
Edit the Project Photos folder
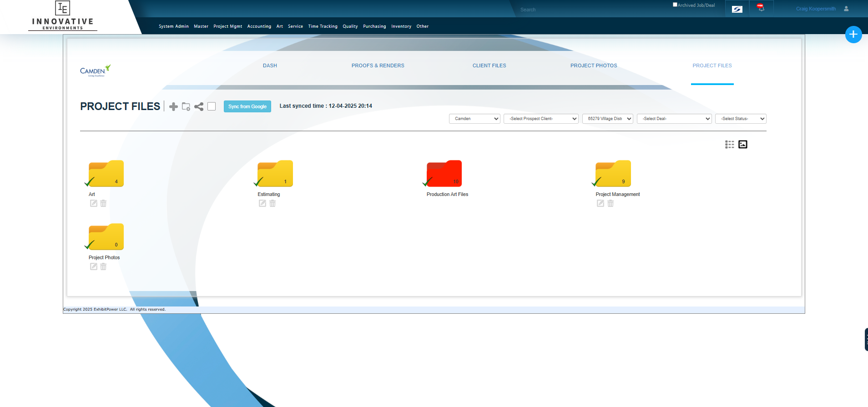coord(94,266)
